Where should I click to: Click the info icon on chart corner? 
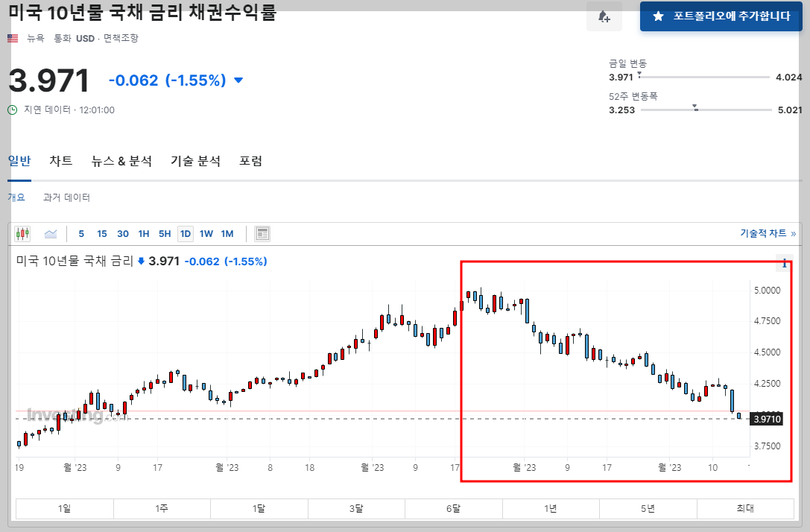point(784,263)
